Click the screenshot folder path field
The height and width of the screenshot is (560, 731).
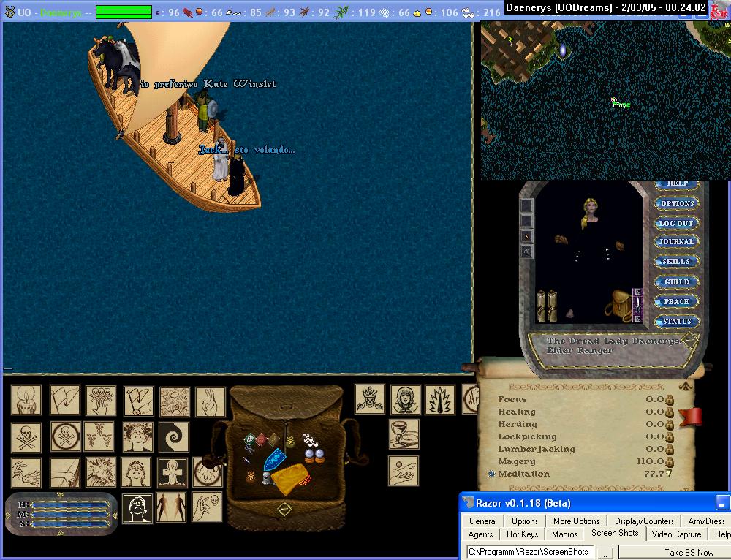point(531,552)
